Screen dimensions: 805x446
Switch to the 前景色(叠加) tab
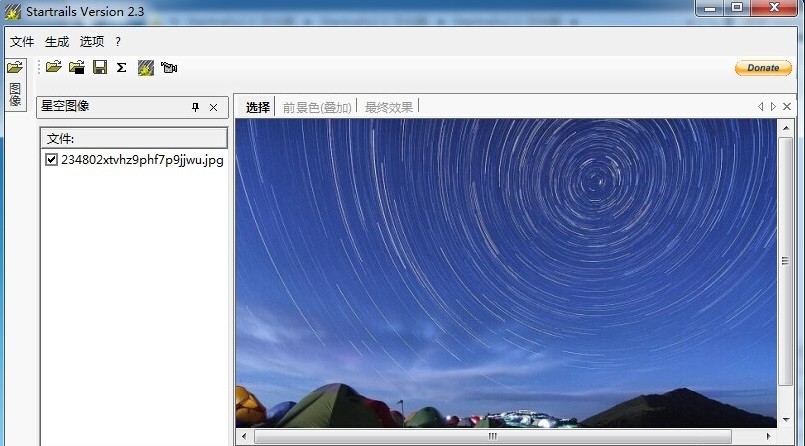[x=316, y=107]
